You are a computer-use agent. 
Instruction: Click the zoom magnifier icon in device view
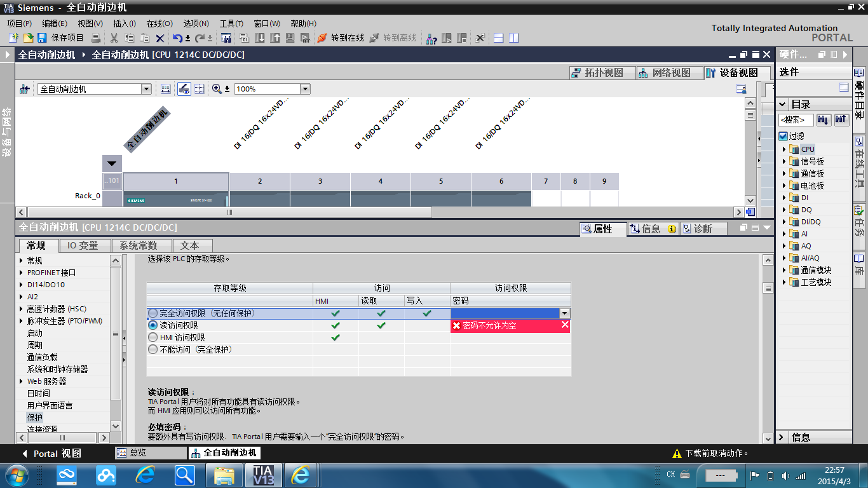(x=217, y=89)
